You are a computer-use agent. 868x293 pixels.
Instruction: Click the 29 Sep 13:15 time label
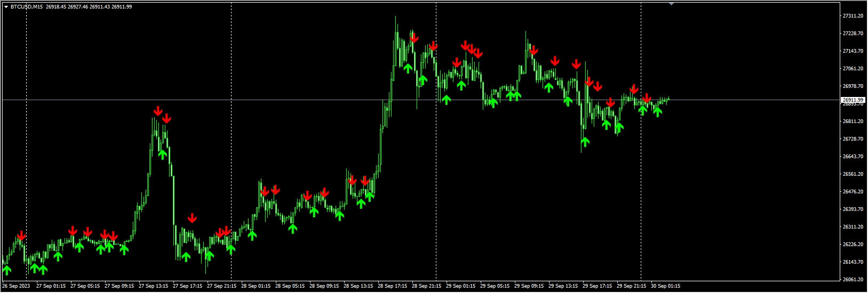pyautogui.click(x=563, y=286)
